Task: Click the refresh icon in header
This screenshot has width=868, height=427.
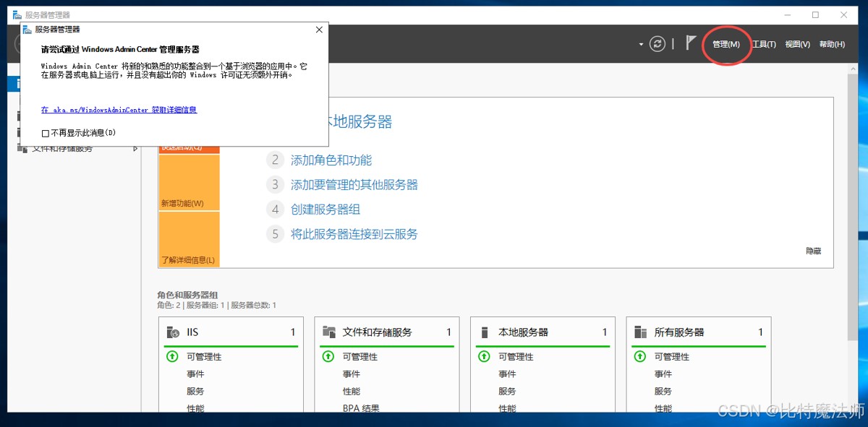Action: pyautogui.click(x=657, y=44)
